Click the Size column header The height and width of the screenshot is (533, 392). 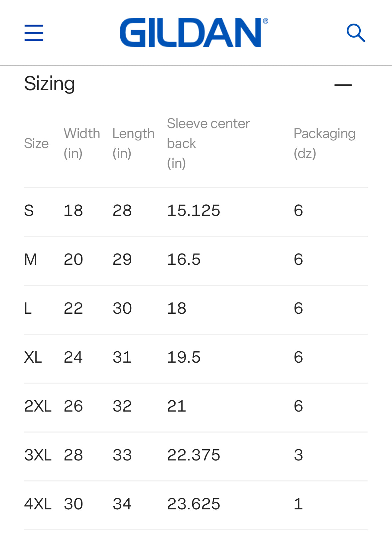(x=36, y=143)
